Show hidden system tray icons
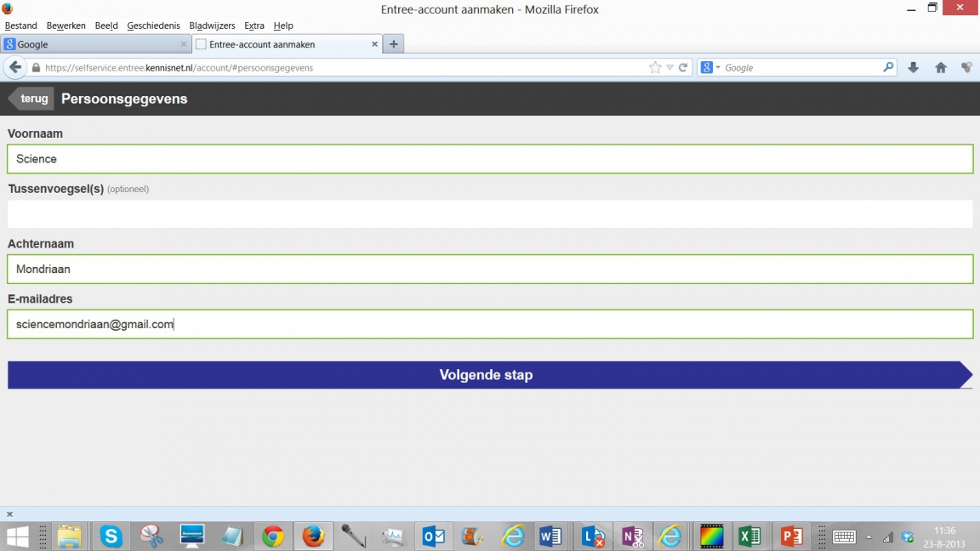 (x=869, y=537)
